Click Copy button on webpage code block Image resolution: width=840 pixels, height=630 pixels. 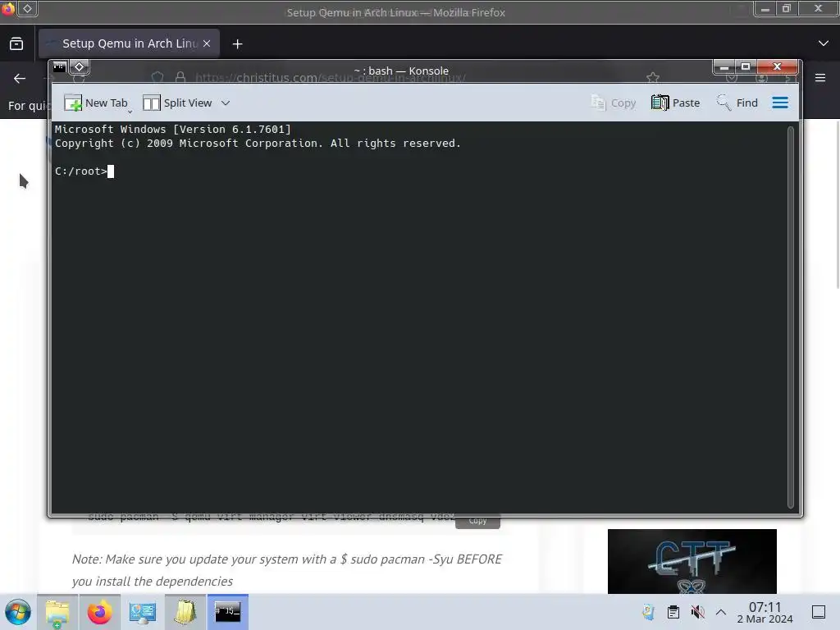[477, 521]
